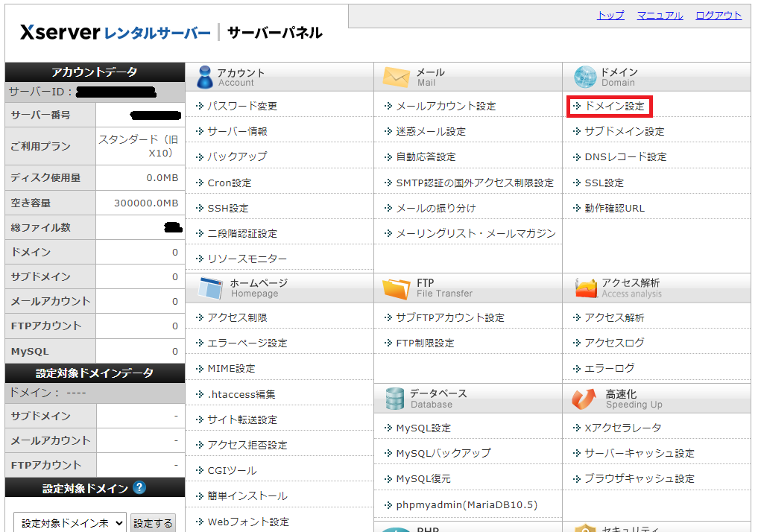This screenshot has width=761, height=532.
Task: Click the 設定する button
Action: pyautogui.click(x=153, y=523)
